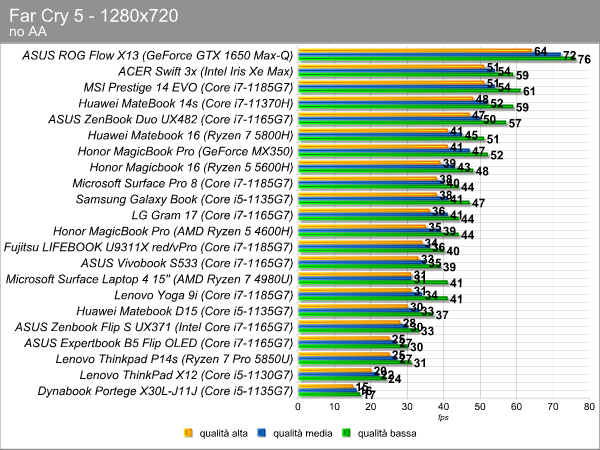
Task: Click value 24 on ThinkPad X12 bar
Action: 394,379
